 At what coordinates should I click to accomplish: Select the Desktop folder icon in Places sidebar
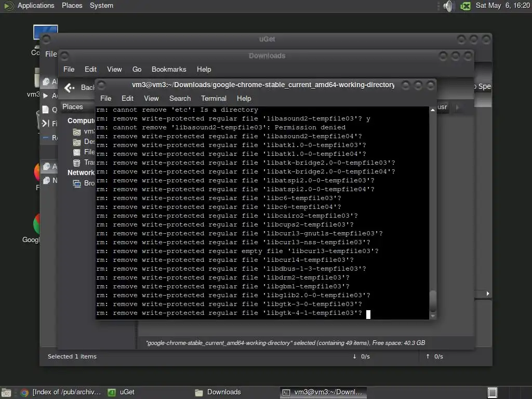coord(77,142)
